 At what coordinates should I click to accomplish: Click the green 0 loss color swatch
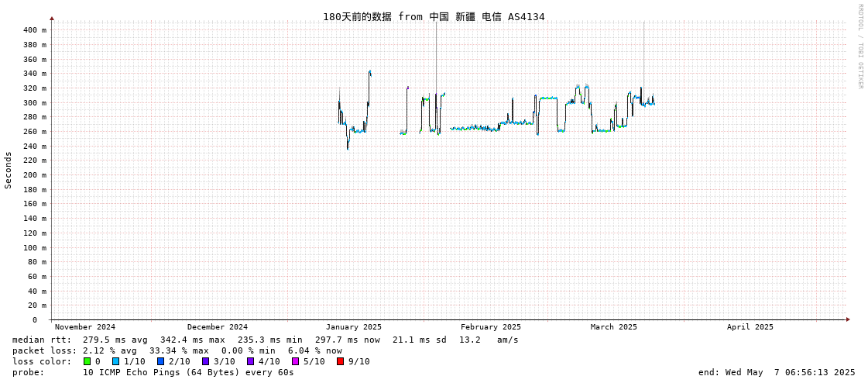tap(87, 361)
